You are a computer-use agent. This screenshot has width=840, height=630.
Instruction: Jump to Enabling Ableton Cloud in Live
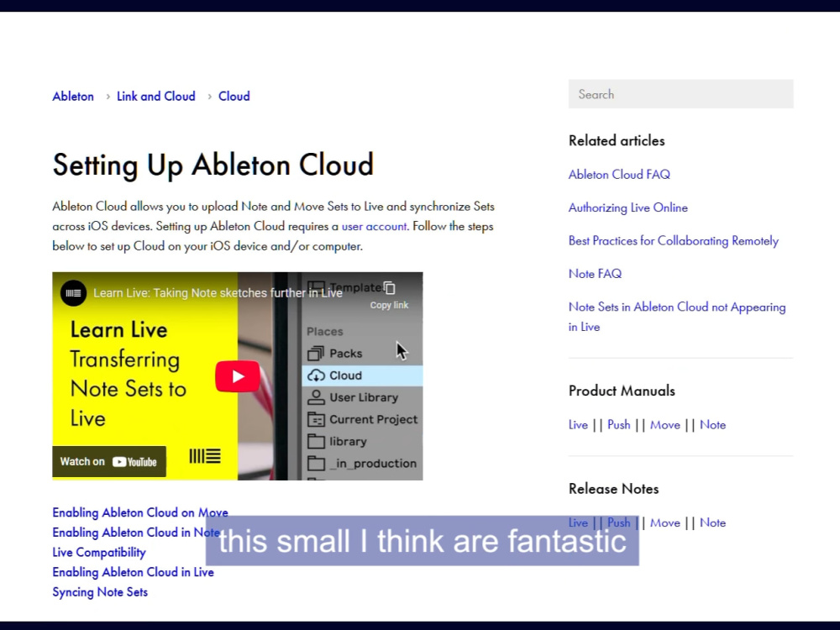[133, 572]
